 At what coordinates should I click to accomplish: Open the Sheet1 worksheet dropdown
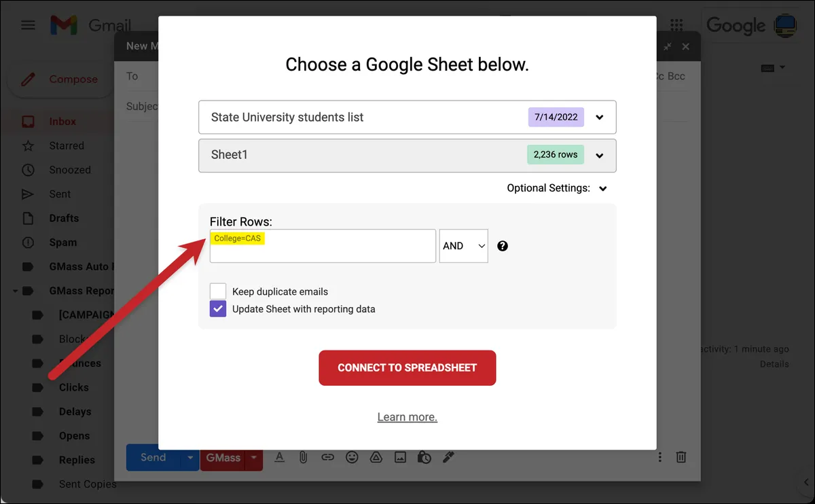pos(407,155)
